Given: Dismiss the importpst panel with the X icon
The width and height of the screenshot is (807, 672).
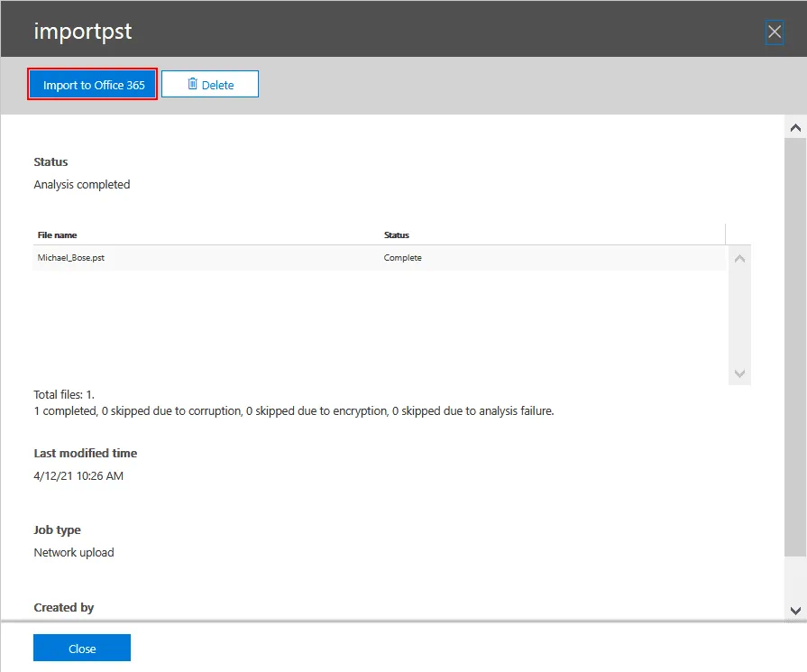Looking at the screenshot, I should point(774,33).
